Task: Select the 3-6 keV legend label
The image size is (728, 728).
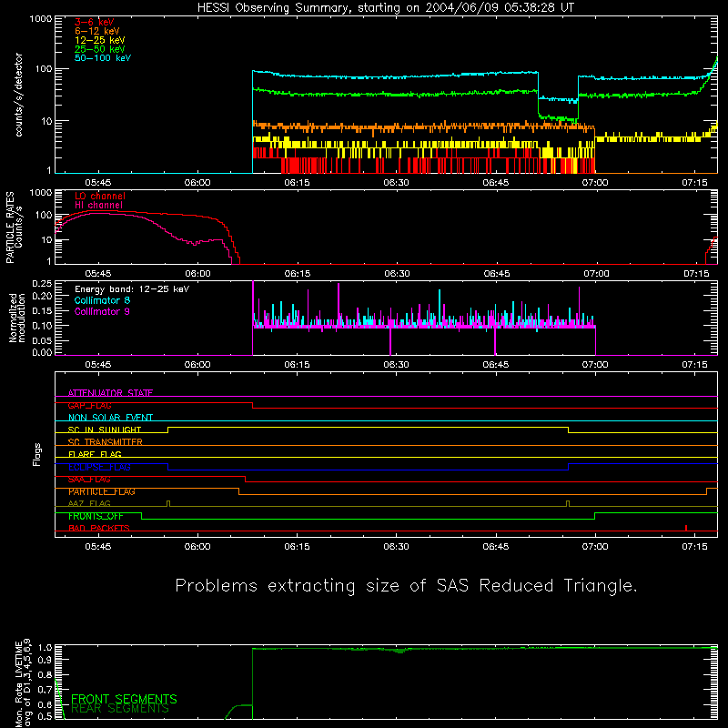Action: (x=94, y=22)
